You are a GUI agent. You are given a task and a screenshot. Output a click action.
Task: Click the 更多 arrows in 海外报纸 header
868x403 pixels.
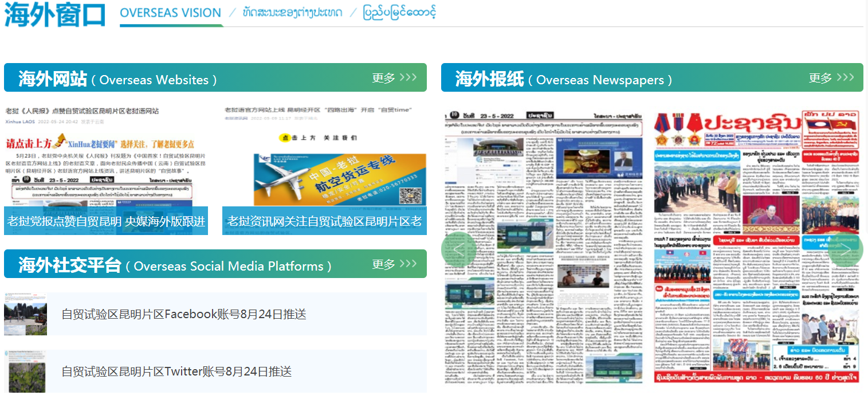coord(831,77)
